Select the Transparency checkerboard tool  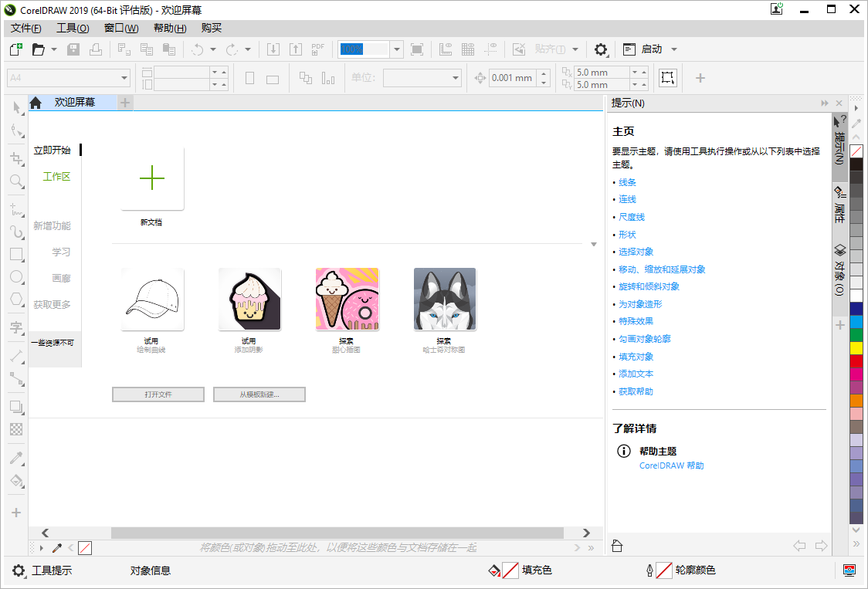coord(17,429)
